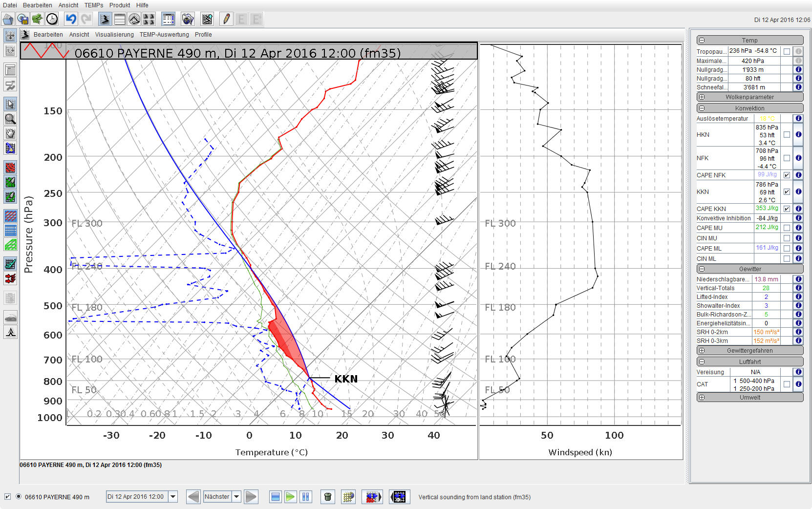Enable the CAPE MU checkbox
The height and width of the screenshot is (509, 812).
(x=787, y=228)
